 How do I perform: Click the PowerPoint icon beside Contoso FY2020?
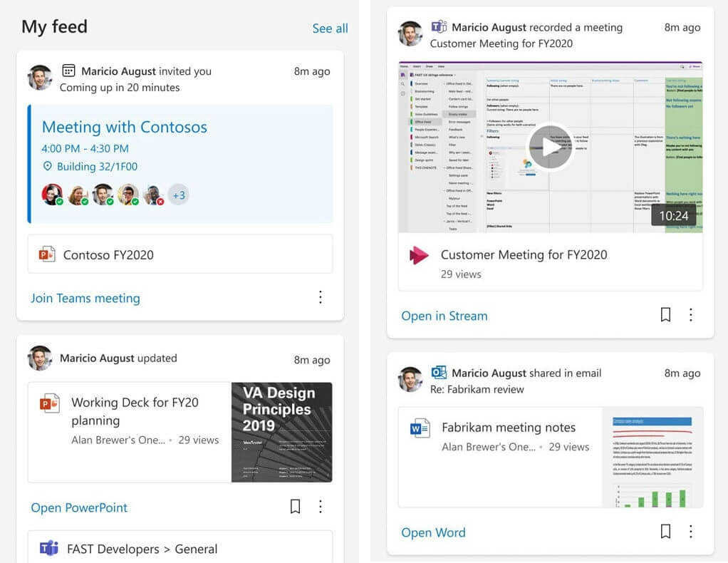47,254
